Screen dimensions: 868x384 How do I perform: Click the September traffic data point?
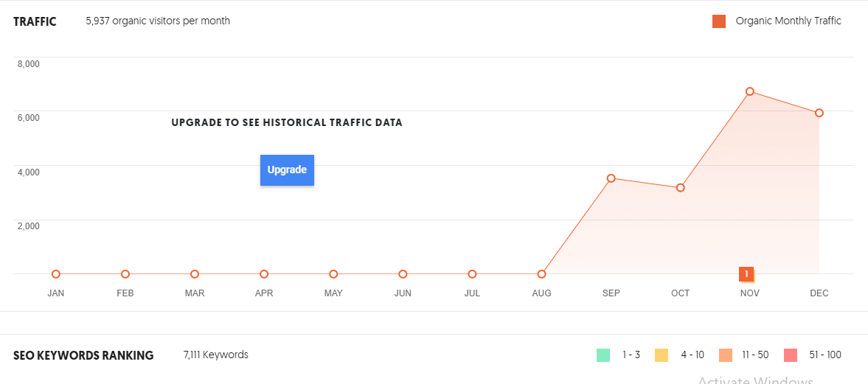tap(611, 178)
